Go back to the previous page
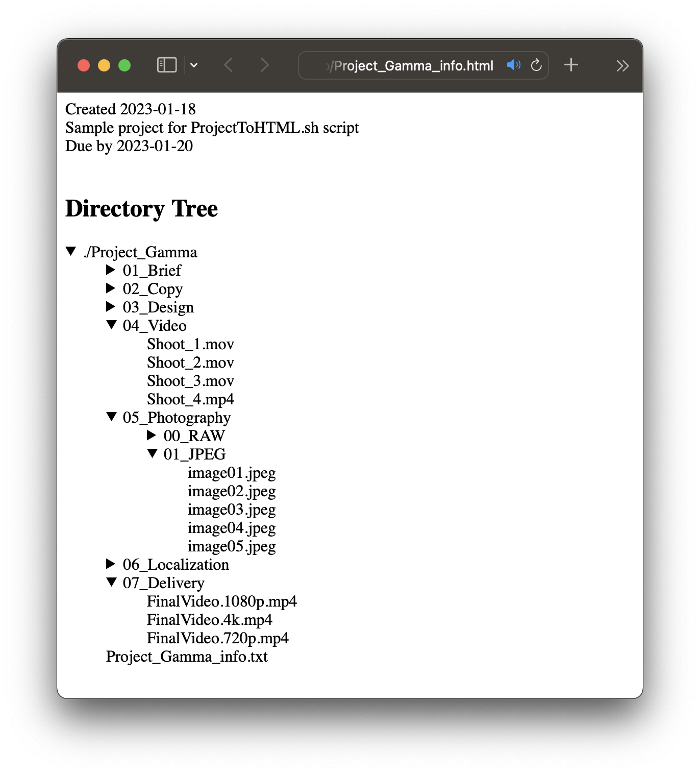 click(229, 65)
